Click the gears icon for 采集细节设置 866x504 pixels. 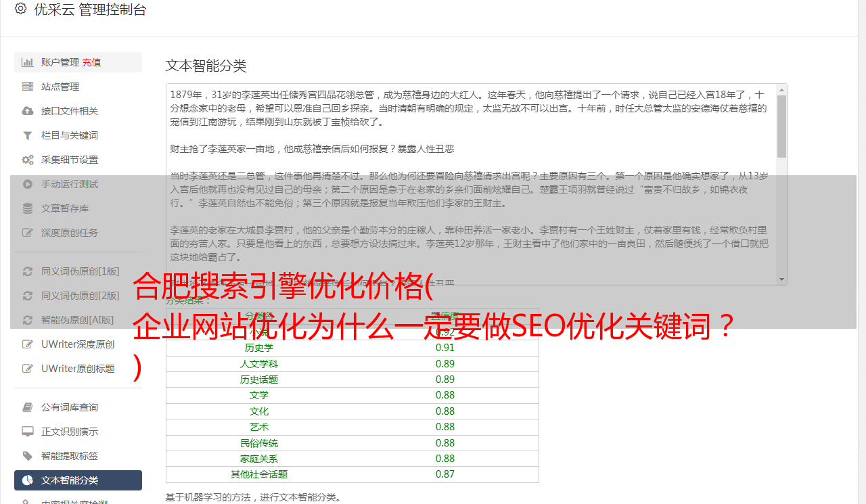coord(28,160)
